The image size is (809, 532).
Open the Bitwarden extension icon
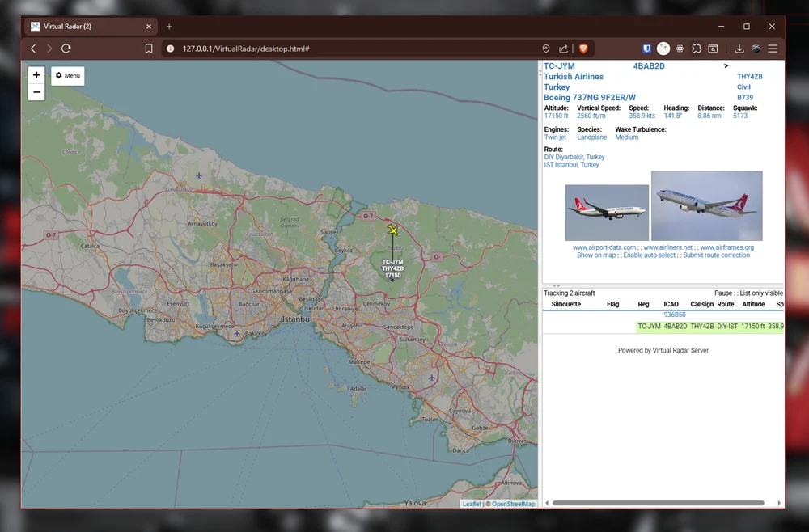(646, 49)
